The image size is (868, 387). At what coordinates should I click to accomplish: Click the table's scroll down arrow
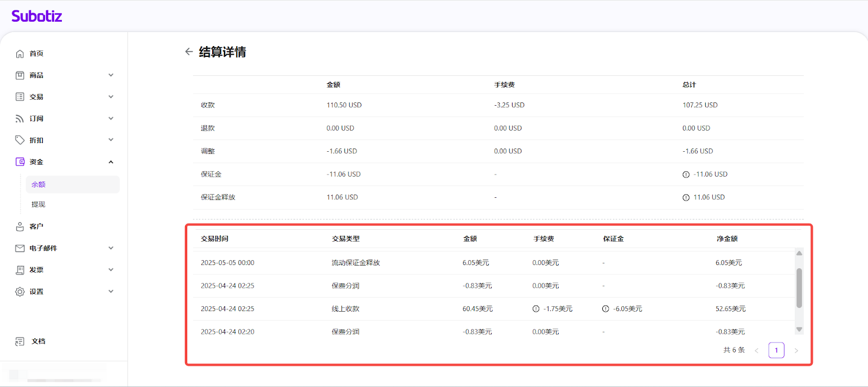coord(799,330)
